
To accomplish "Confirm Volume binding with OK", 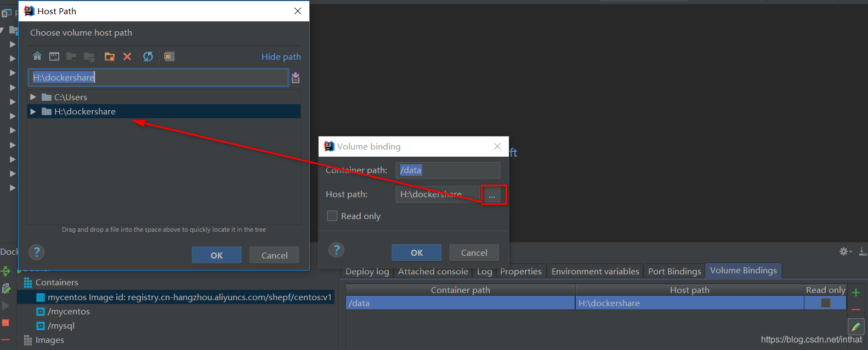I will [416, 253].
